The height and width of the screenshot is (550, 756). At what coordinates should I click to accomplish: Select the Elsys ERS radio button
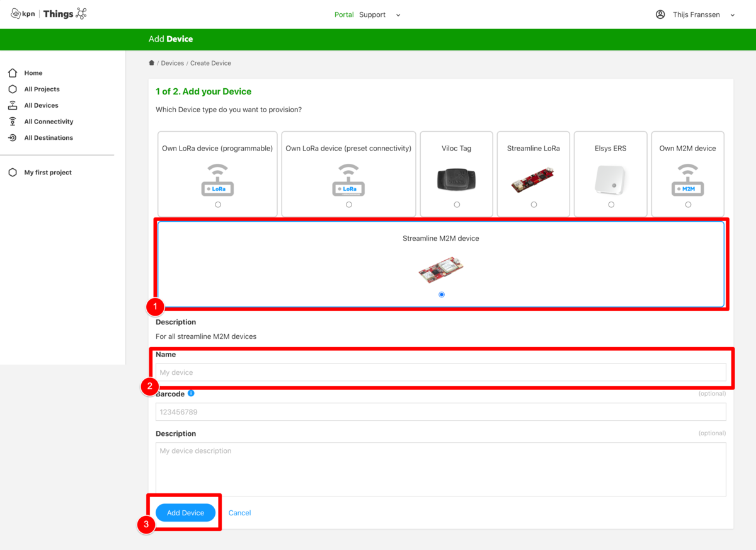[611, 205]
